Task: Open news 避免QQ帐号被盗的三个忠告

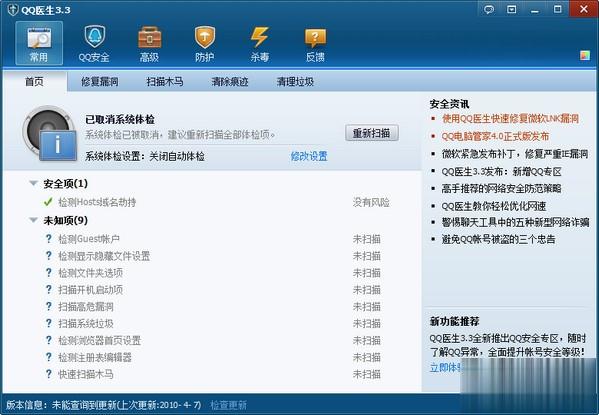Action: tap(498, 240)
